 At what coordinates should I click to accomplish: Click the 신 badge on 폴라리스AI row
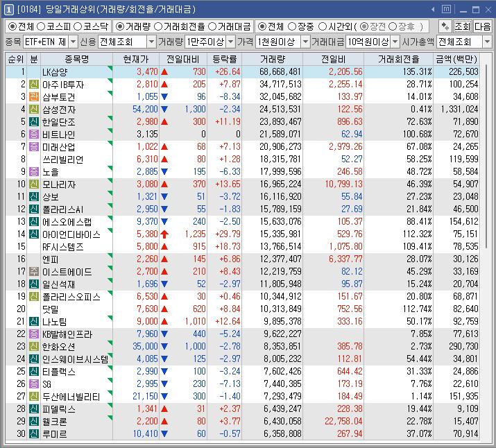coord(34,209)
